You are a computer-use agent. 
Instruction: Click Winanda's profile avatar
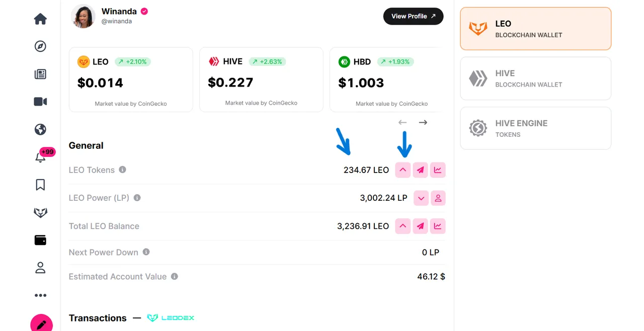coord(83,16)
